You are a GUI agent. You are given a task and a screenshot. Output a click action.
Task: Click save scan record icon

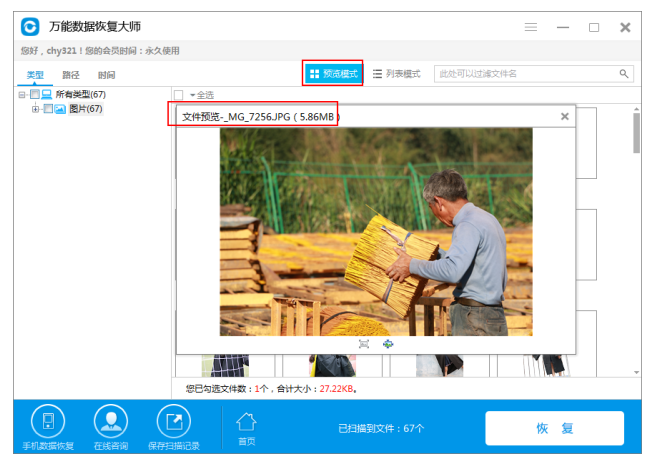173,421
